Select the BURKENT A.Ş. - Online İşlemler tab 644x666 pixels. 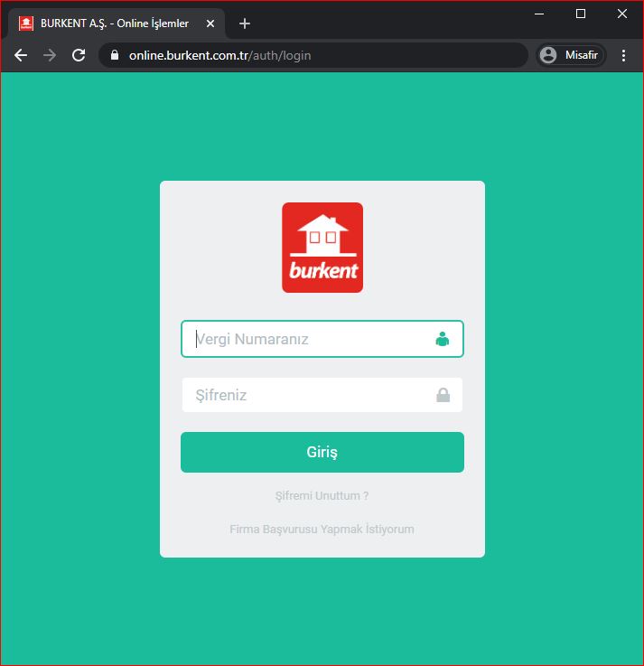tap(113, 23)
